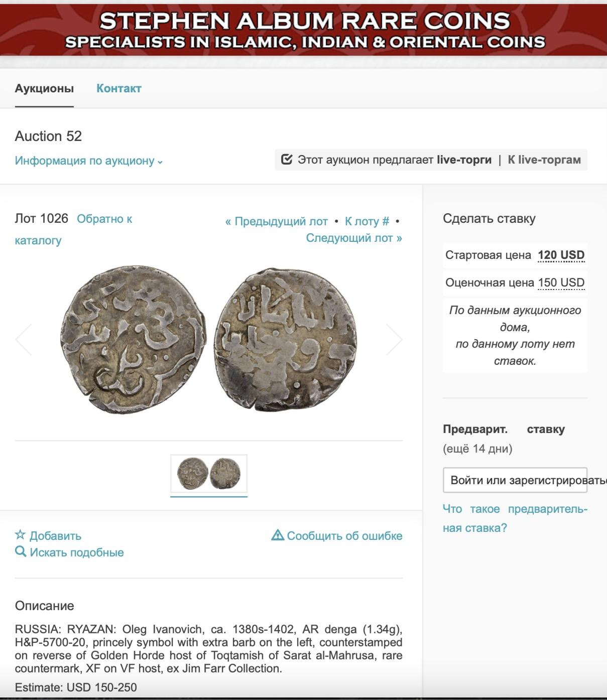Open the Контакт tab
This screenshot has width=607, height=700.
pyautogui.click(x=119, y=89)
